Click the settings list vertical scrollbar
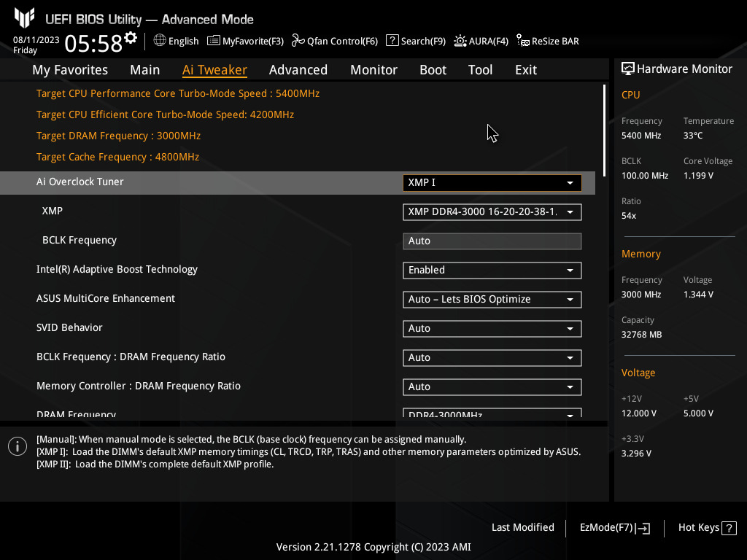 (604, 131)
